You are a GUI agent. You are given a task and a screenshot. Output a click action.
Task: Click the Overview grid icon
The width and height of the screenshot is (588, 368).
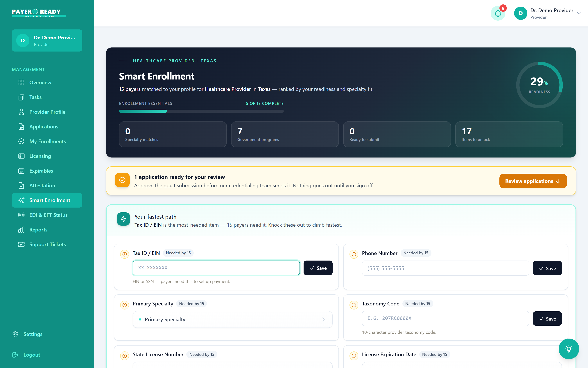tap(21, 82)
